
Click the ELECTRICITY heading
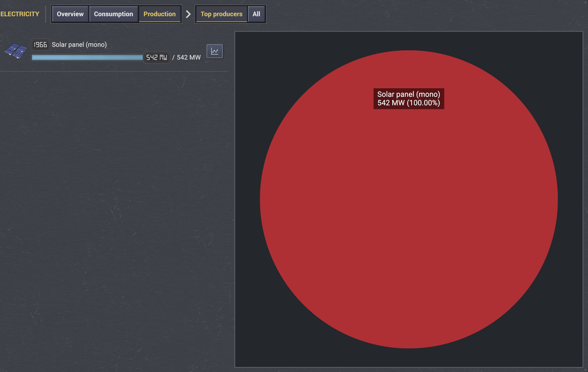pos(20,14)
